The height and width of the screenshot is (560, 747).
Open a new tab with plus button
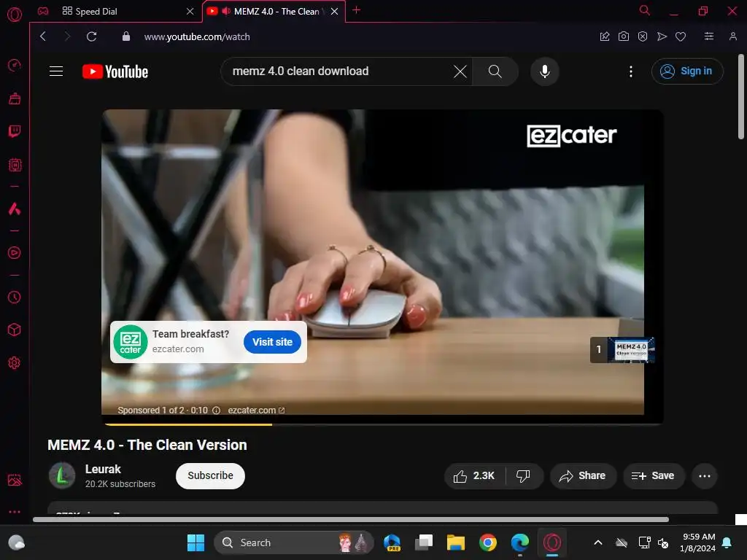[x=356, y=10]
